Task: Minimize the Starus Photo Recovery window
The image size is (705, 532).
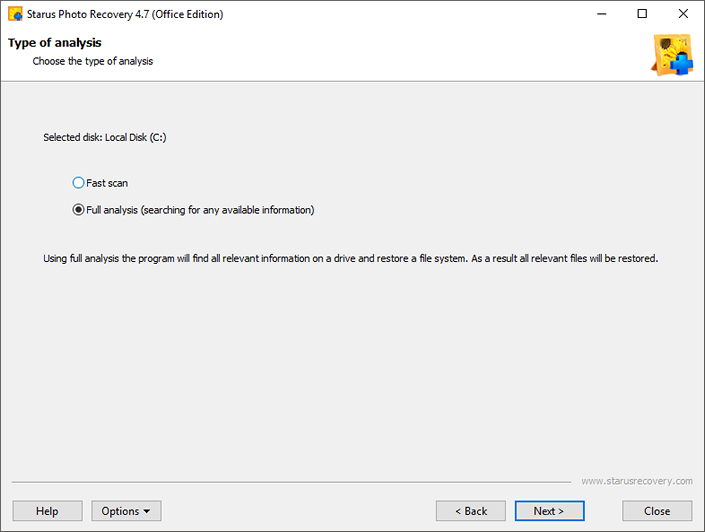Action: [x=602, y=14]
